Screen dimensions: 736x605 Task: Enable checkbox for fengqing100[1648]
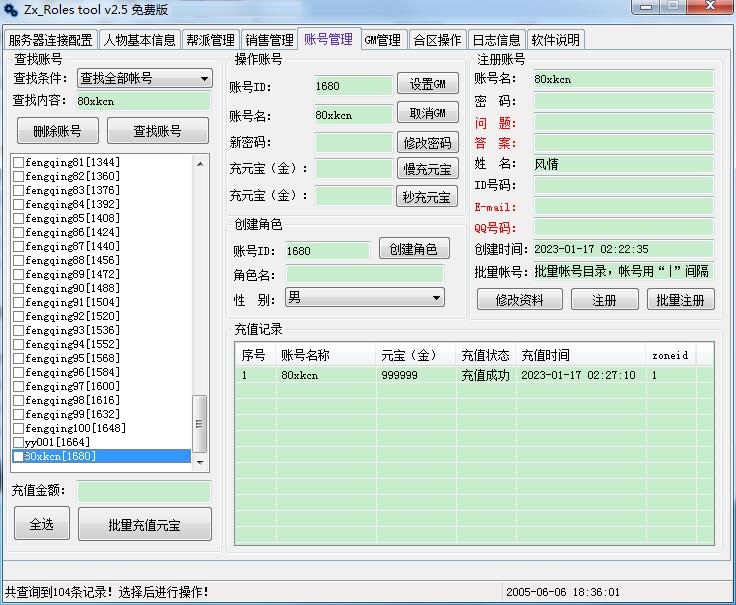point(19,428)
